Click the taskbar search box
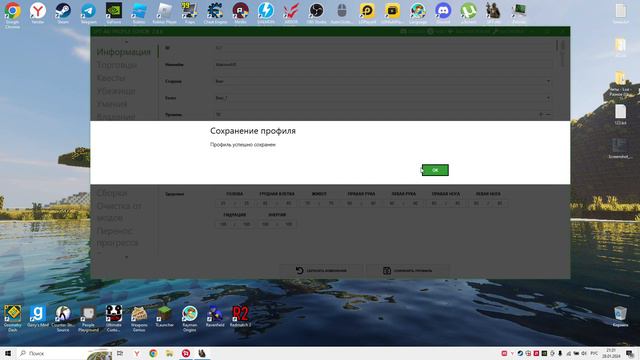The image size is (640, 360). (x=63, y=353)
